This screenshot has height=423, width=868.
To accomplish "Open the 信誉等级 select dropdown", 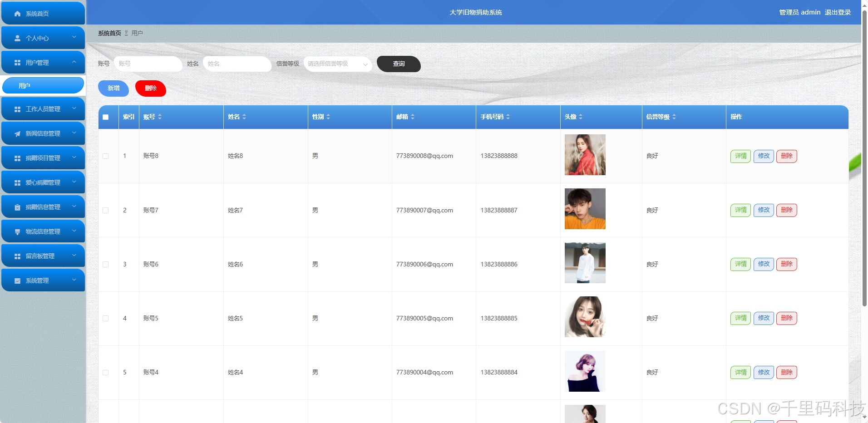I will pyautogui.click(x=338, y=64).
